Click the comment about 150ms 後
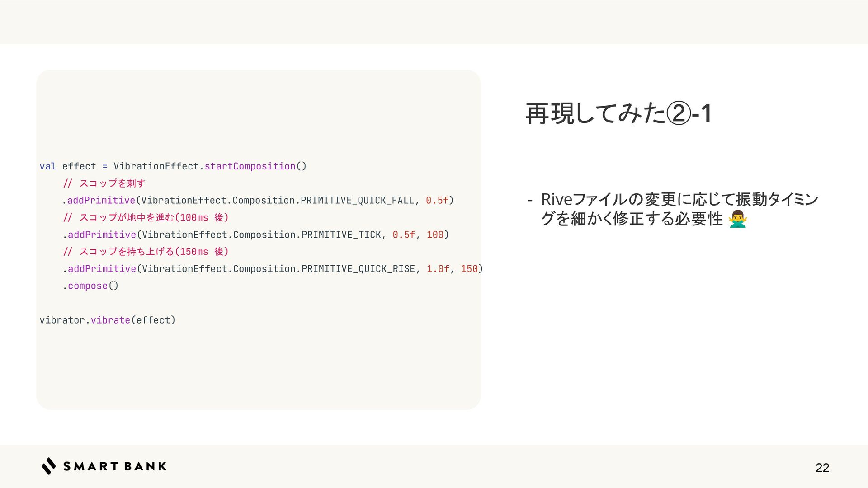Viewport: 868px width, 488px height. click(146, 252)
